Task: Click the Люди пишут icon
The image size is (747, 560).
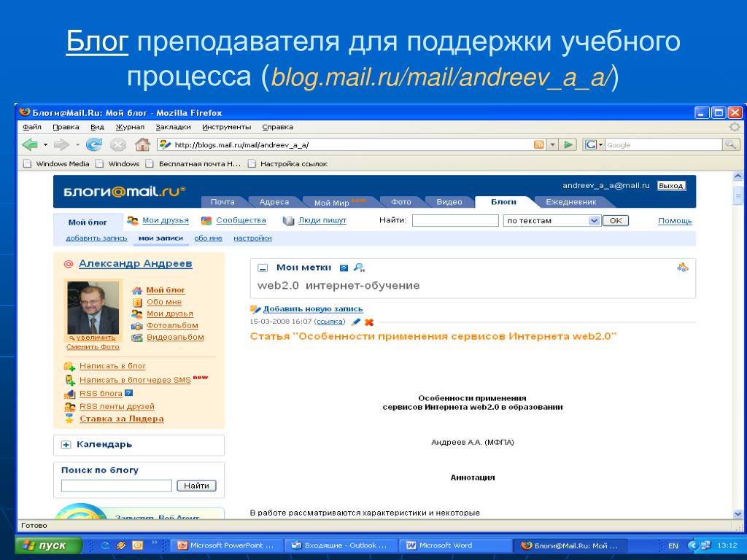Action: (x=288, y=220)
